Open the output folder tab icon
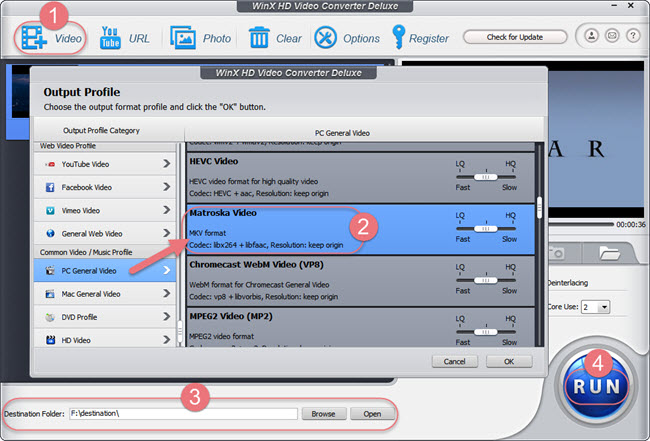Image resolution: width=650 pixels, height=441 pixels. click(x=609, y=253)
